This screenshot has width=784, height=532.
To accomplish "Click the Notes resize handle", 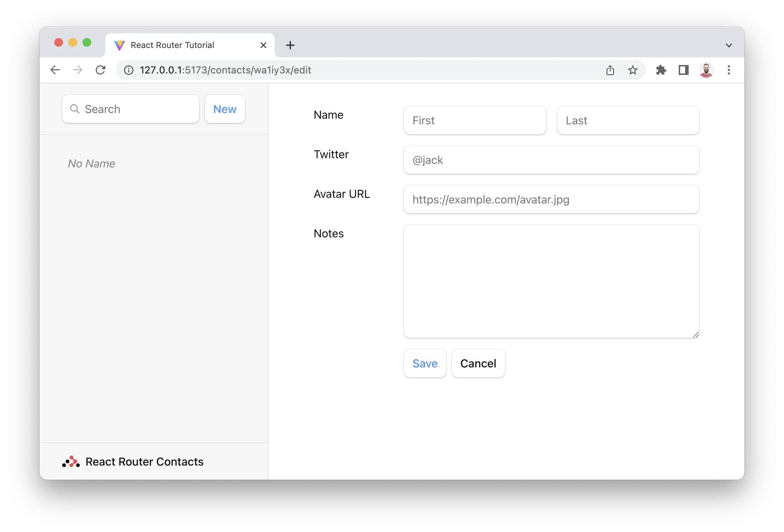I will [x=696, y=335].
